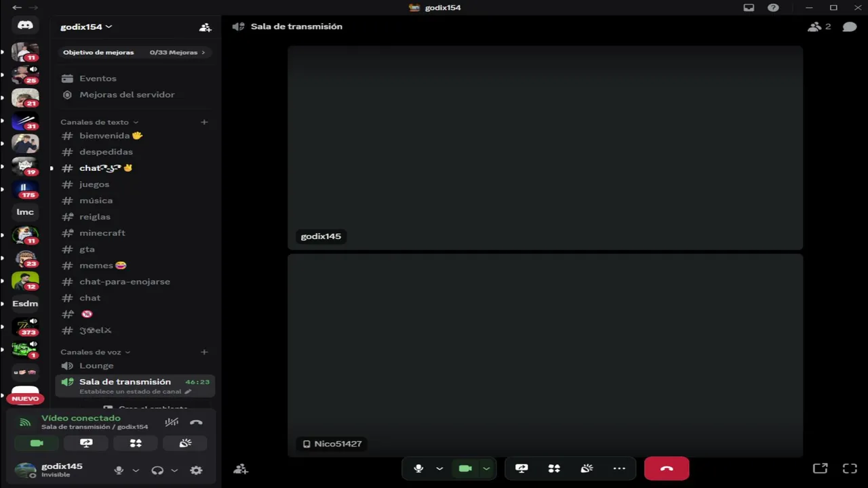Toggle noise suppression in the Vídeo conectado panel
Screen dimensions: 868x488
(x=172, y=422)
